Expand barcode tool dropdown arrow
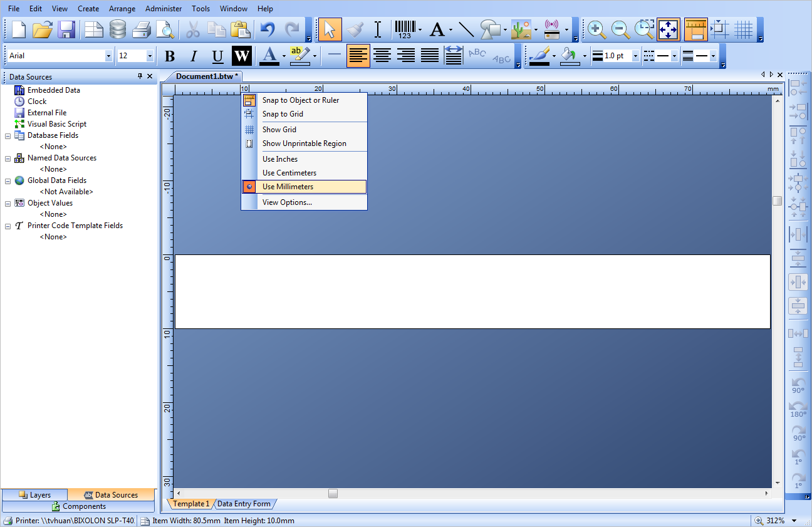Viewport: 812px width, 527px height. (420, 29)
